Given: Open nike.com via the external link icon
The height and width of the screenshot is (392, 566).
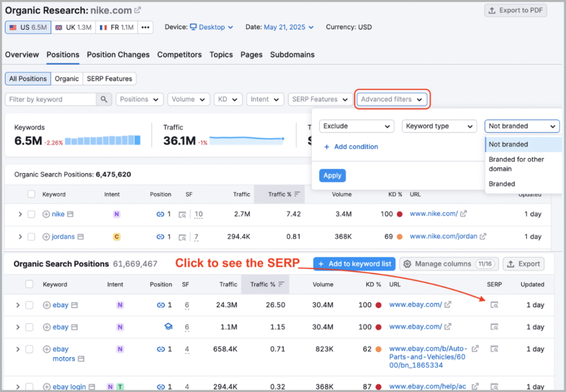Looking at the screenshot, I should [x=137, y=10].
